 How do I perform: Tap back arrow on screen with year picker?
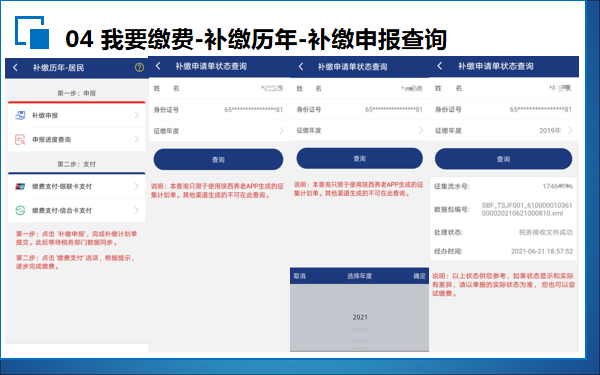(x=301, y=67)
